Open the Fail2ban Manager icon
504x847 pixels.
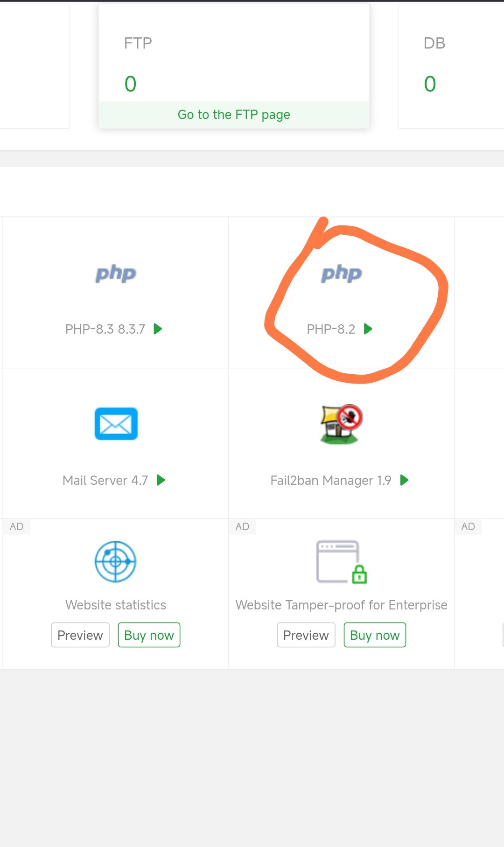(342, 424)
